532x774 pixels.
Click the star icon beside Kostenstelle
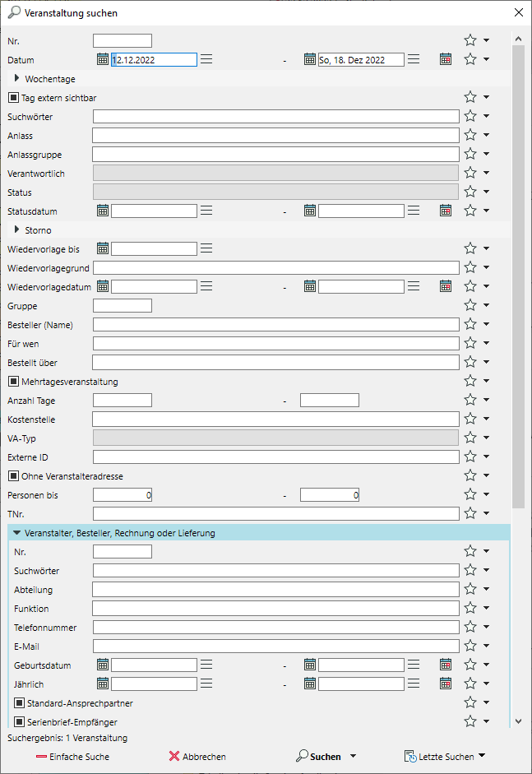pyautogui.click(x=470, y=419)
